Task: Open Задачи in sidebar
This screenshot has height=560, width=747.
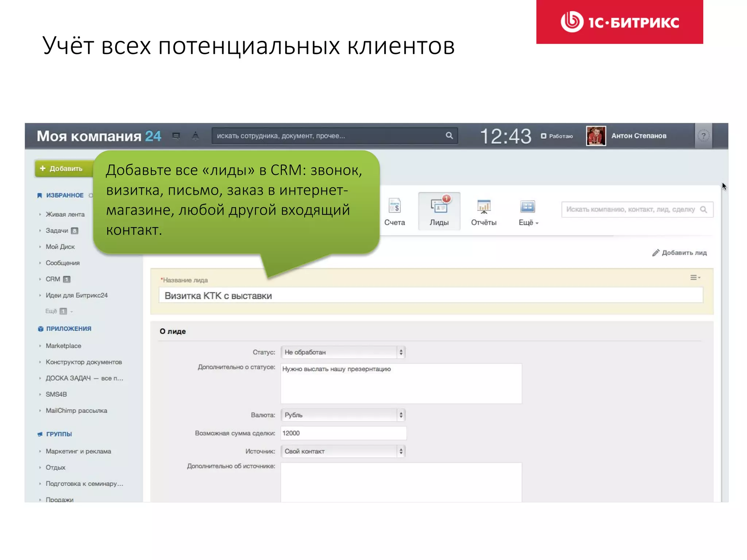Action: [x=57, y=231]
